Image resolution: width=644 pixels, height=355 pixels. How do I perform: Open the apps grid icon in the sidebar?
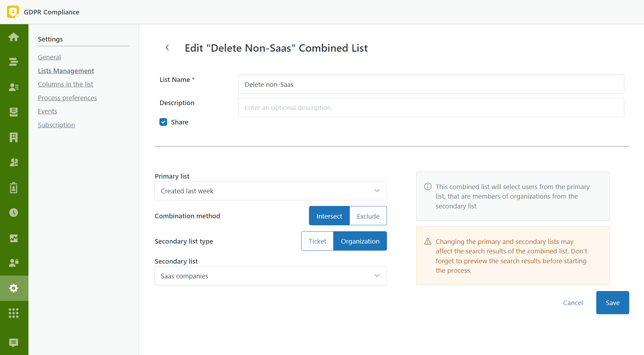tap(14, 313)
